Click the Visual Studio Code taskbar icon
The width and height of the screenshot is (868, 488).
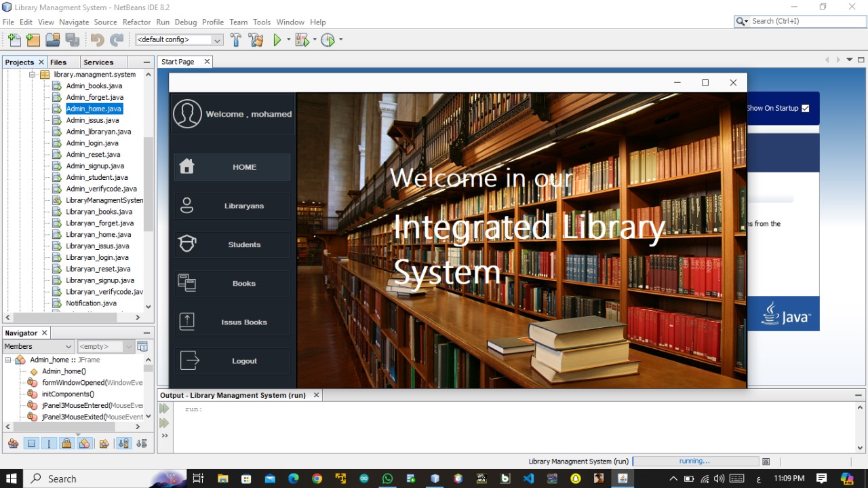click(528, 478)
